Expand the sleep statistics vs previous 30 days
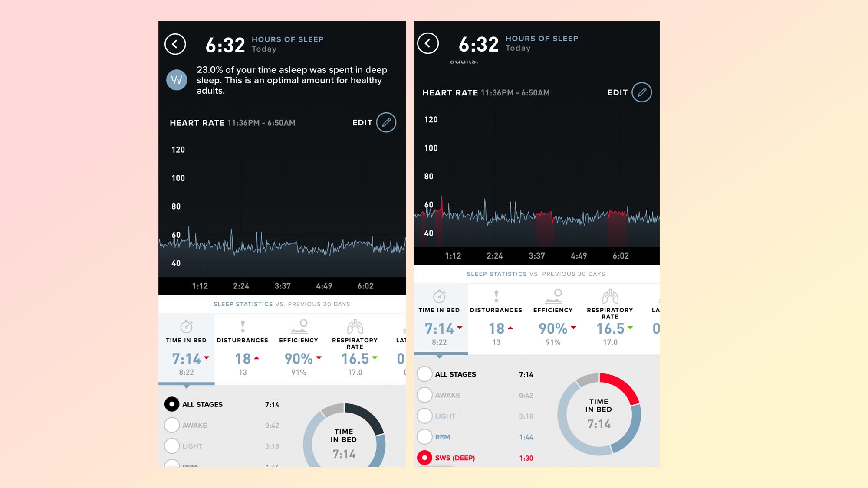Image resolution: width=868 pixels, height=488 pixels. (x=281, y=303)
